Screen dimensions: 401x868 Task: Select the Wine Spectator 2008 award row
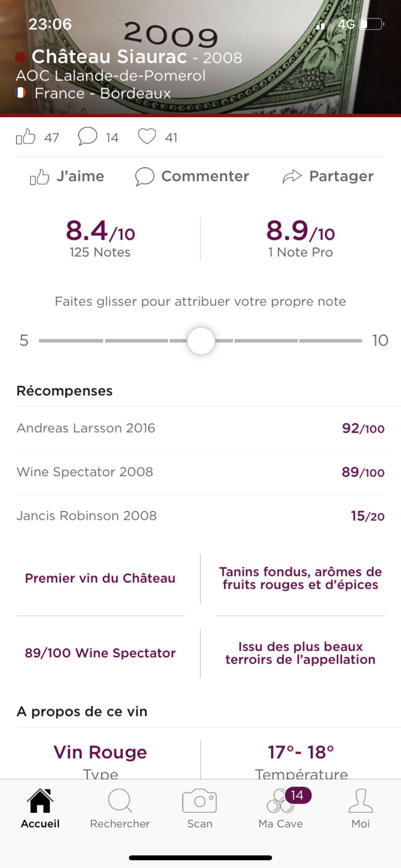[x=200, y=472]
